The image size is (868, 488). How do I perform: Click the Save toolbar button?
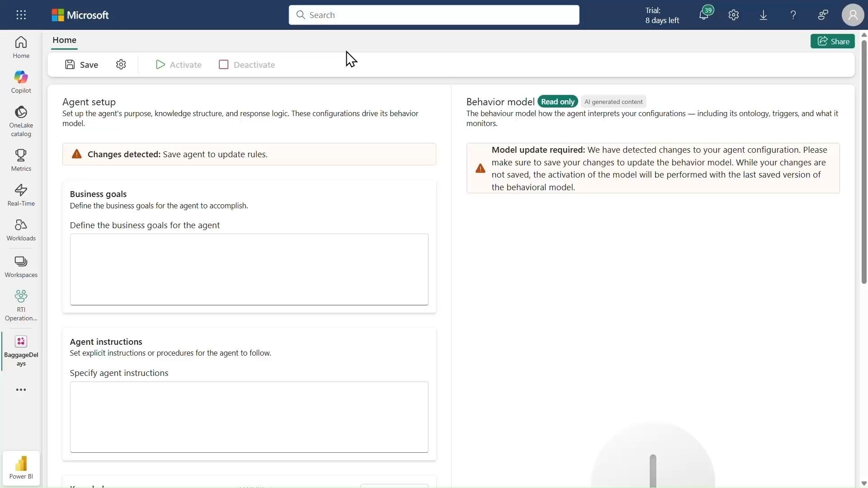(81, 65)
